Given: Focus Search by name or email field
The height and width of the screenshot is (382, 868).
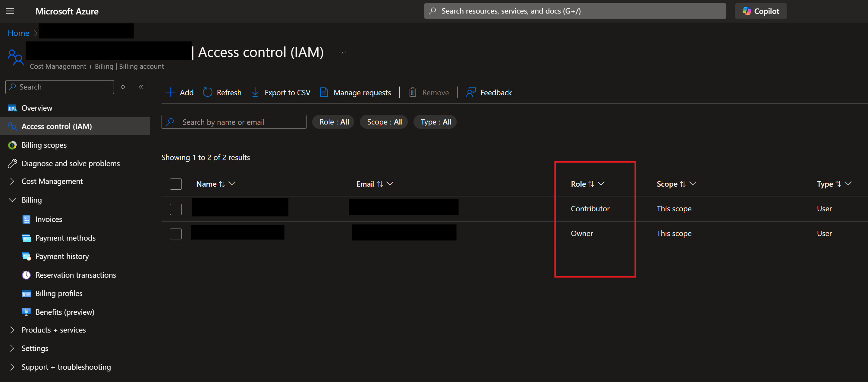Looking at the screenshot, I should tap(234, 122).
